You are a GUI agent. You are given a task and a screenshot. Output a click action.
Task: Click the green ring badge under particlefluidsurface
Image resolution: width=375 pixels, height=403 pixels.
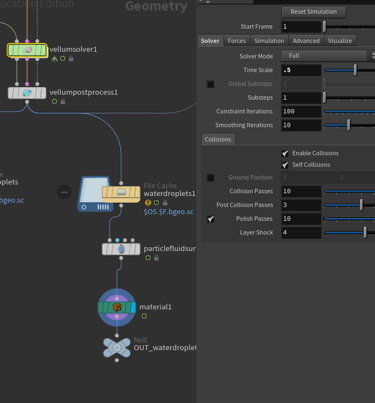pos(148,258)
